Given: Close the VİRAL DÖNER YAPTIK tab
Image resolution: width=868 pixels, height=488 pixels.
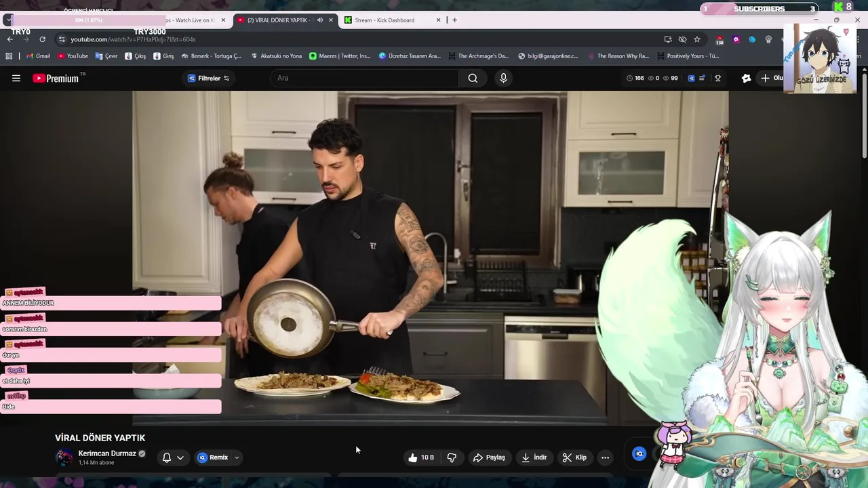Looking at the screenshot, I should pos(331,20).
